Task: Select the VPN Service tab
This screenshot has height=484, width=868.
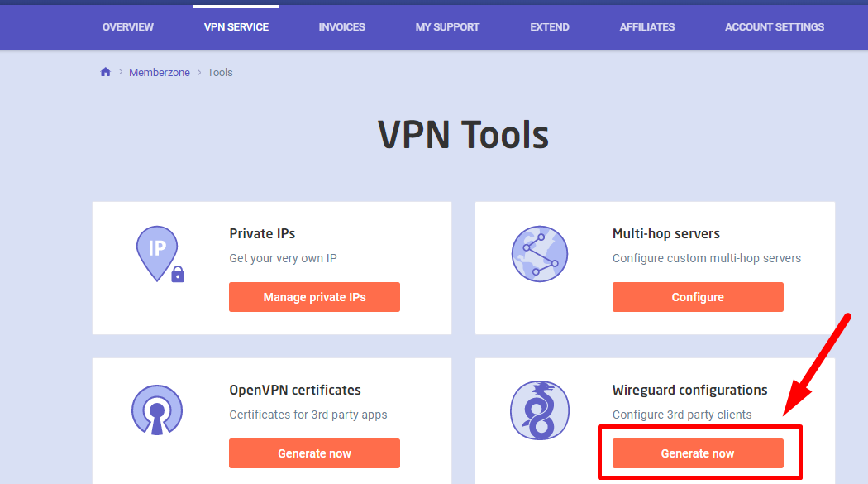Action: pyautogui.click(x=236, y=27)
